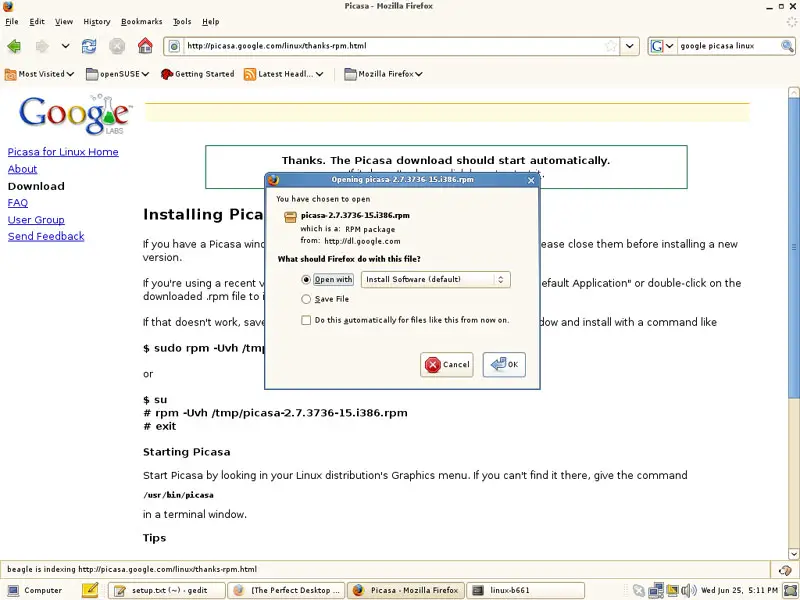Click the yellow notes icon in taskbar
The image size is (800, 600).
(x=90, y=590)
